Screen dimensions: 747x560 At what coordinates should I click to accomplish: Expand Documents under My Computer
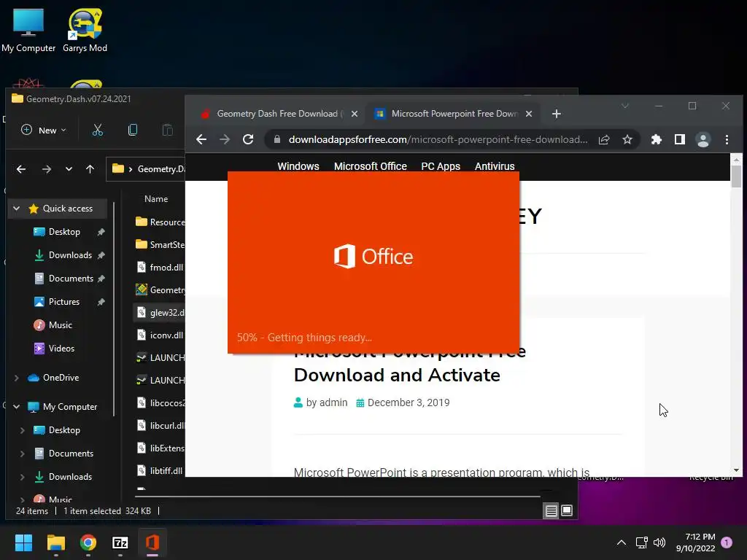click(23, 454)
